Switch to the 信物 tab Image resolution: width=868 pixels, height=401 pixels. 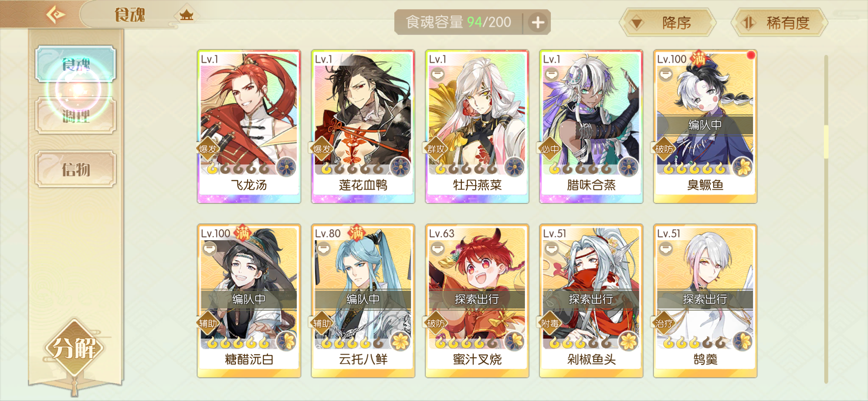(x=76, y=169)
